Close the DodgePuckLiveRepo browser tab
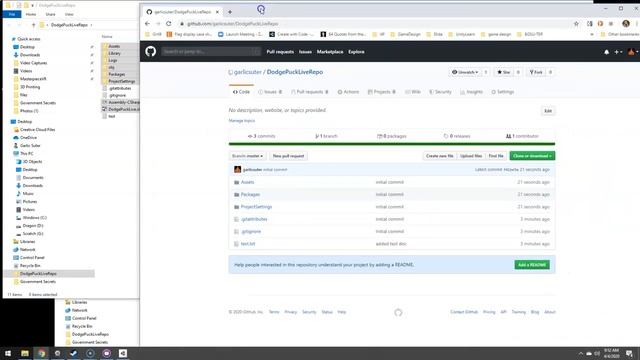 click(x=217, y=12)
